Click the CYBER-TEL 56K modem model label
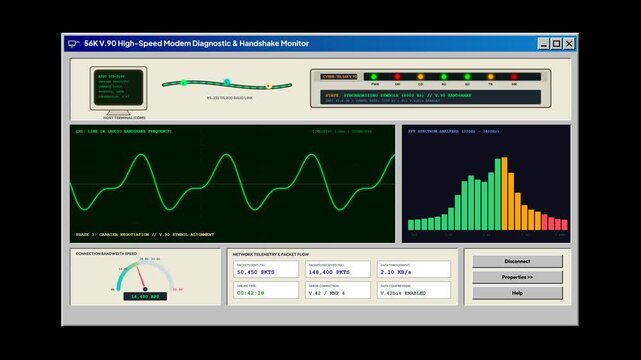 pos(339,76)
